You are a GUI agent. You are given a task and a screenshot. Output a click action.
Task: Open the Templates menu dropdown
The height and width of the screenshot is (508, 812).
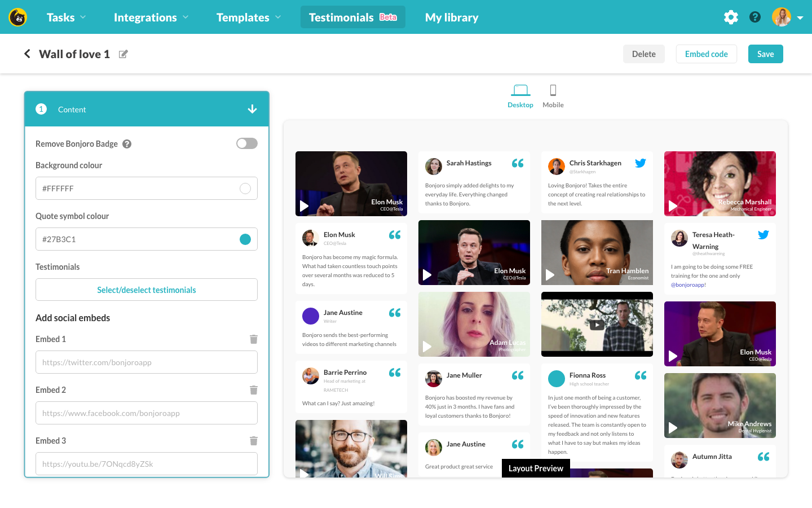pos(249,17)
